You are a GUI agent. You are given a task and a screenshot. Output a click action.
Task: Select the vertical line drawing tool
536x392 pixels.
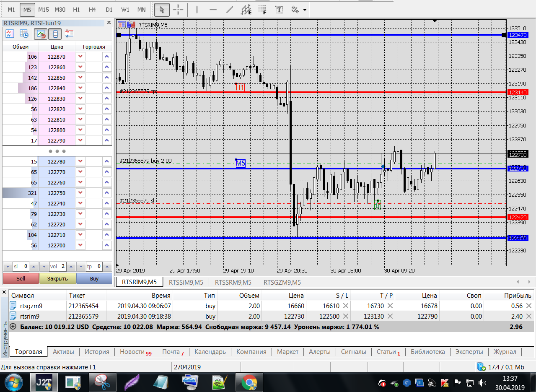(x=197, y=9)
